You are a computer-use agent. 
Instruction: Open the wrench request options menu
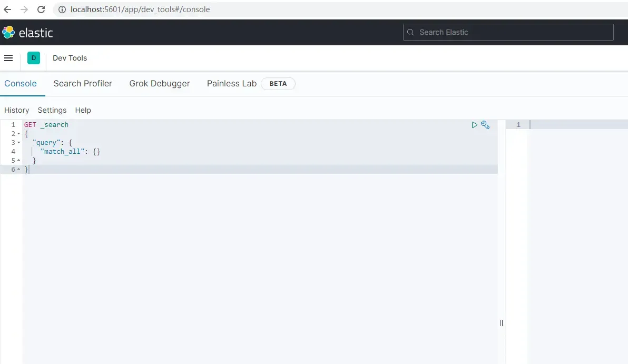pyautogui.click(x=485, y=125)
